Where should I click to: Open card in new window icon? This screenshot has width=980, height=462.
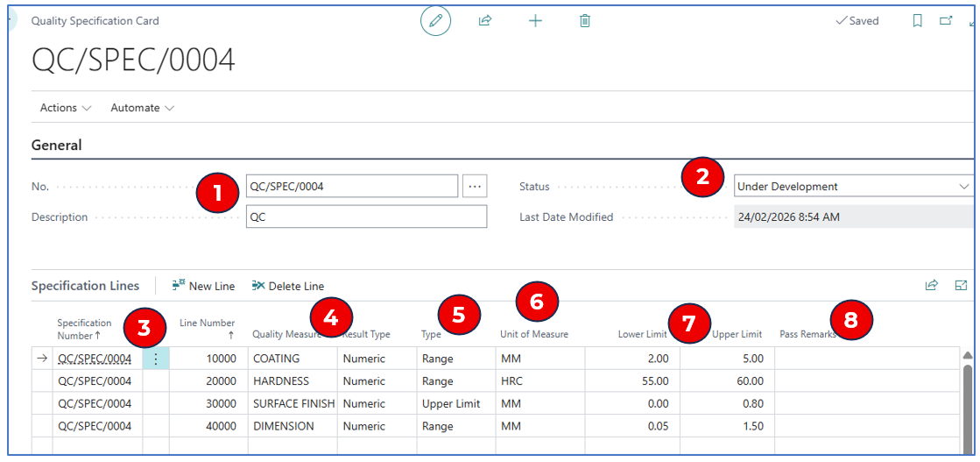(x=946, y=20)
